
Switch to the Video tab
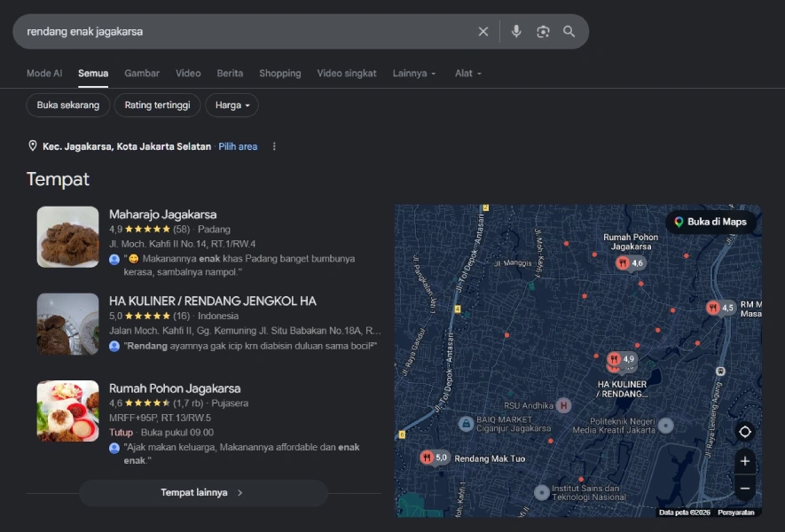point(188,73)
